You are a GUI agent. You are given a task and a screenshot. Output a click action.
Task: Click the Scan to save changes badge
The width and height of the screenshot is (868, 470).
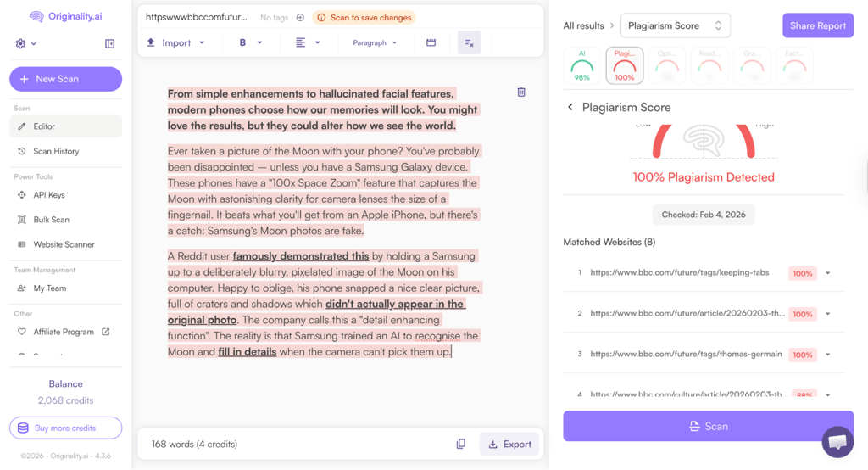pyautogui.click(x=364, y=17)
